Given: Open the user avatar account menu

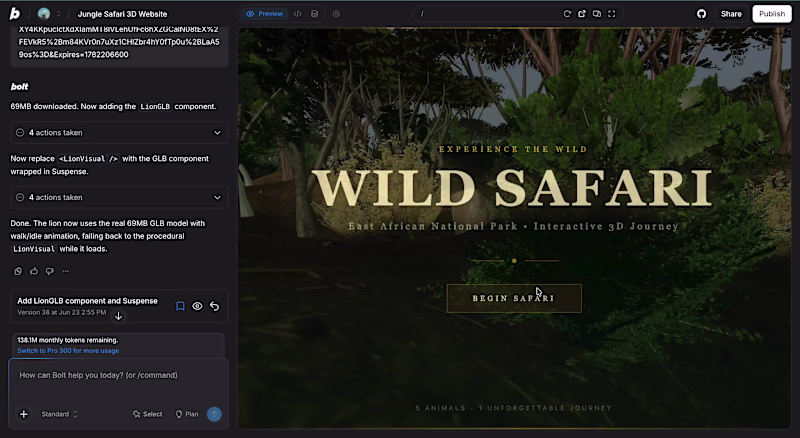Looking at the screenshot, I should point(44,14).
